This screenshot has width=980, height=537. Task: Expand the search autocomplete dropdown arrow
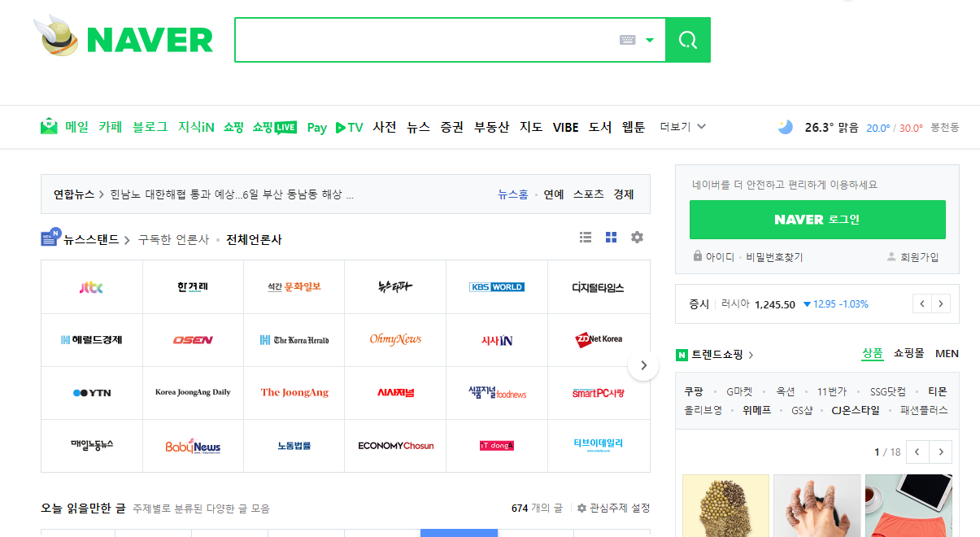click(x=650, y=40)
